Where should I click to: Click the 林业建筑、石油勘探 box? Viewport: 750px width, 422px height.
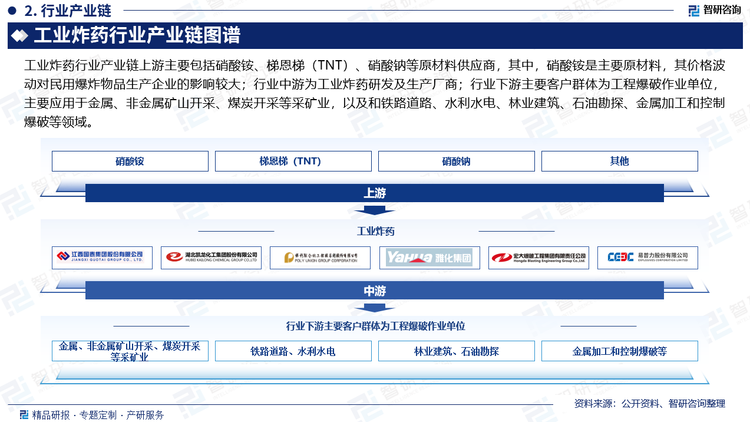[x=456, y=351]
